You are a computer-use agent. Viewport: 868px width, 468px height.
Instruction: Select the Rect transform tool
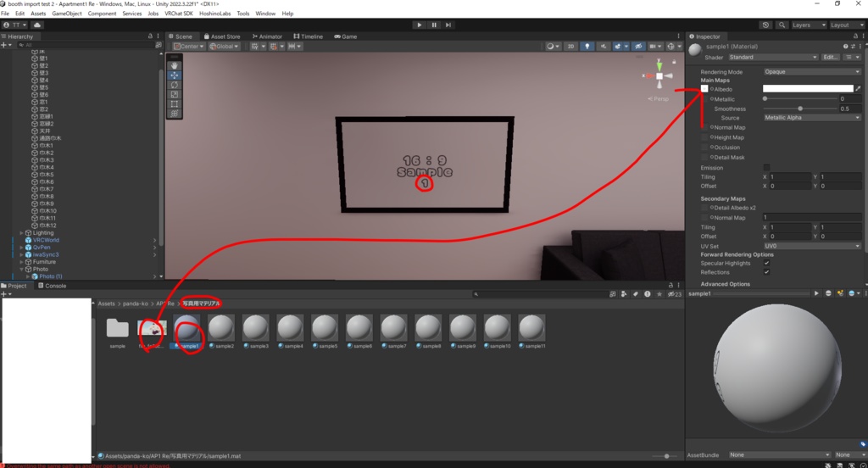(x=175, y=103)
